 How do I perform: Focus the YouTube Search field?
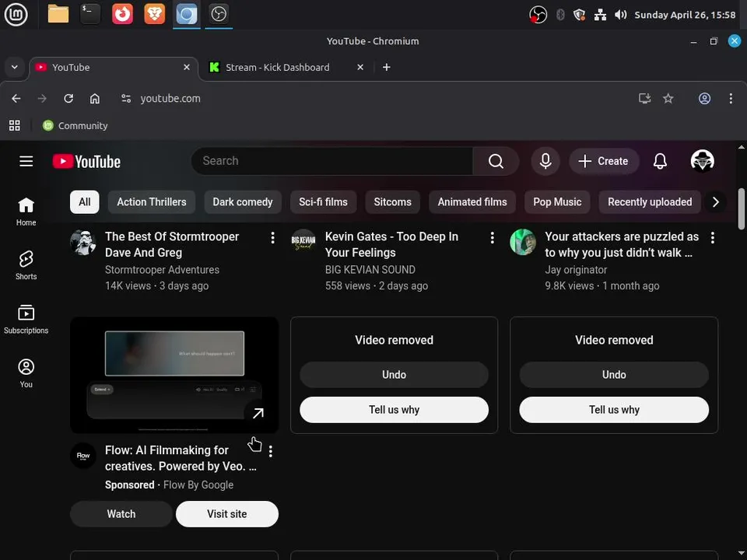331,160
